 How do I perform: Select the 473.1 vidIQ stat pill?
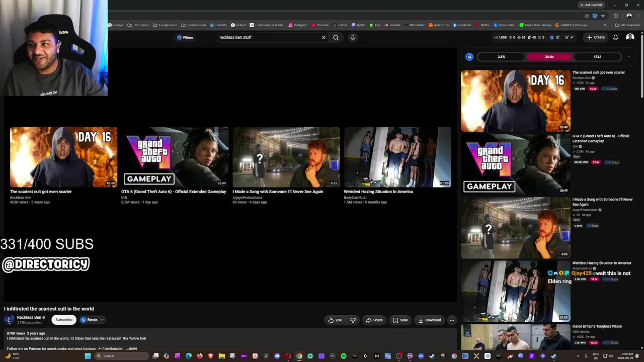pos(597,57)
